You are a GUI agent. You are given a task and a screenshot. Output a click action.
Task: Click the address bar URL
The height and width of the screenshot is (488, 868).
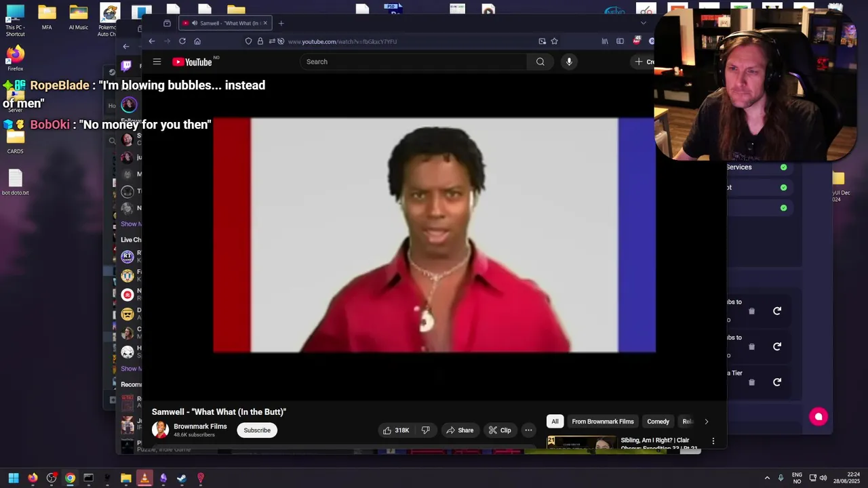[342, 41]
